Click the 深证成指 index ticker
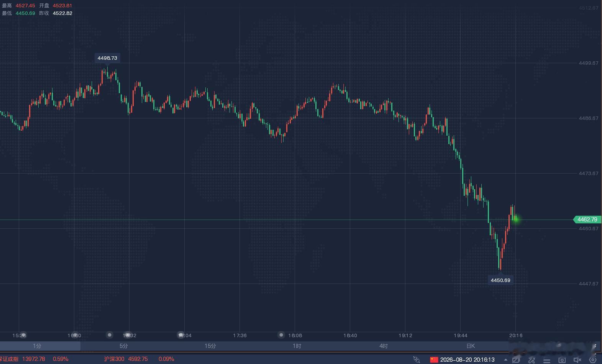 click(x=8, y=359)
